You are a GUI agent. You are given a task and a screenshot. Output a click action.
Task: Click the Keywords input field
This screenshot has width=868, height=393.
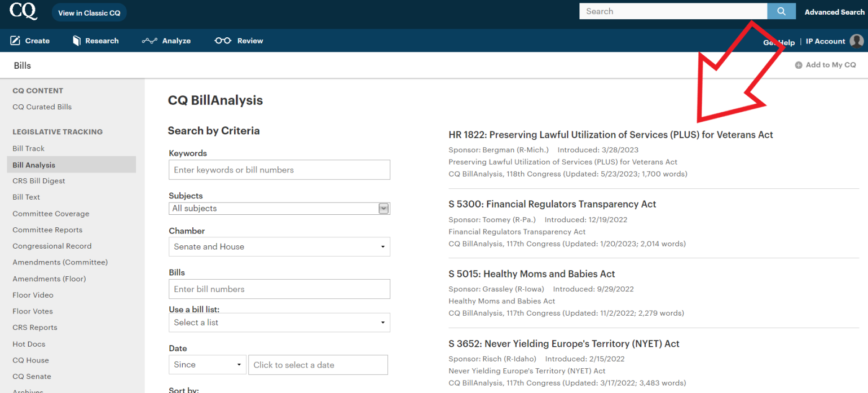point(279,170)
